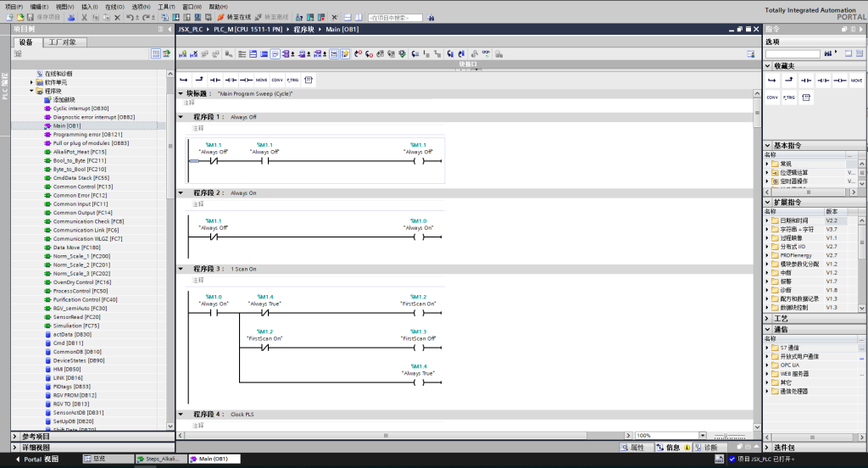Expand the 工艺 section
The height and width of the screenshot is (468, 868).
(x=768, y=319)
